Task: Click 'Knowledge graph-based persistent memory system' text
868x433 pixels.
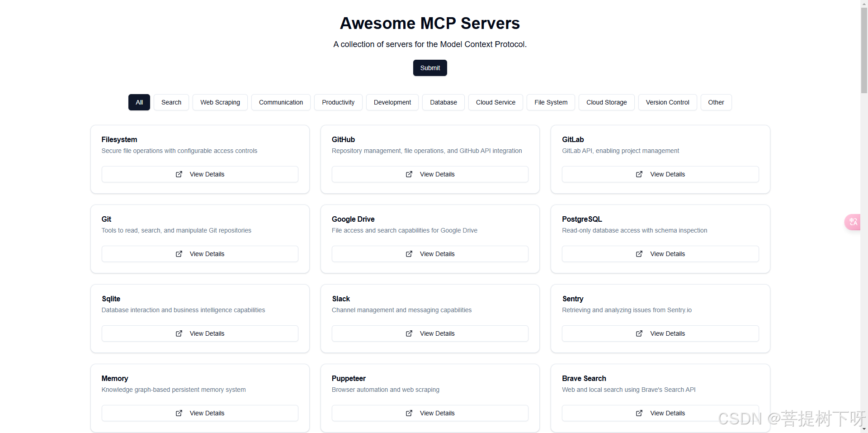Action: [x=174, y=390]
